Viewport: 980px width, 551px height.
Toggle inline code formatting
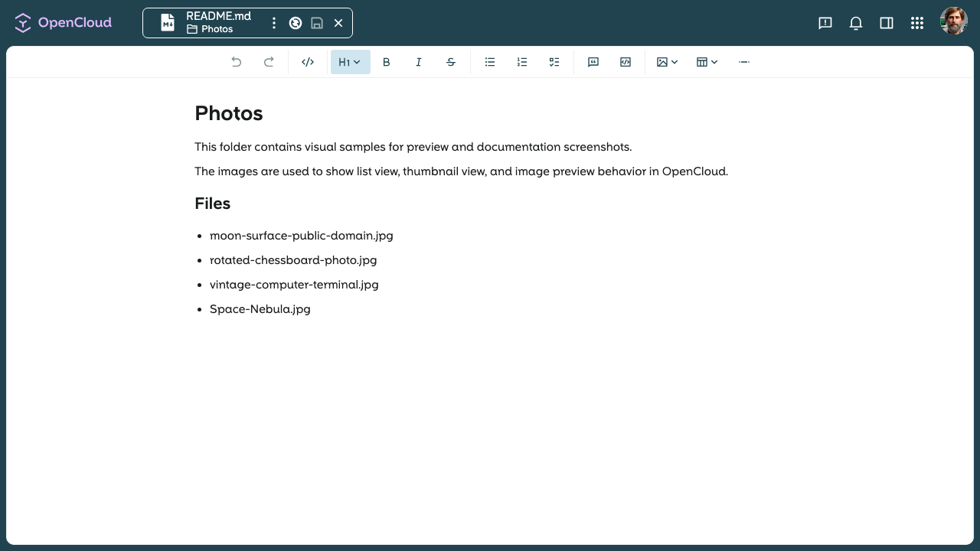click(308, 62)
